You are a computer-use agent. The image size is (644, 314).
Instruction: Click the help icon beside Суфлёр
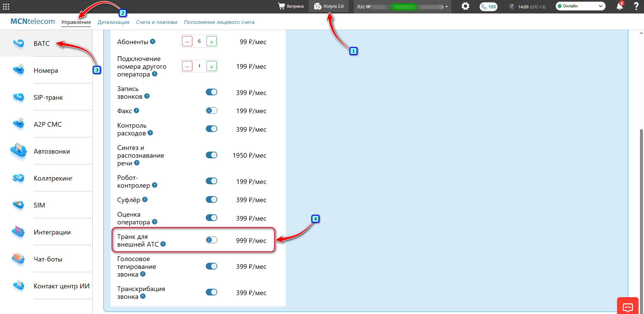click(145, 199)
